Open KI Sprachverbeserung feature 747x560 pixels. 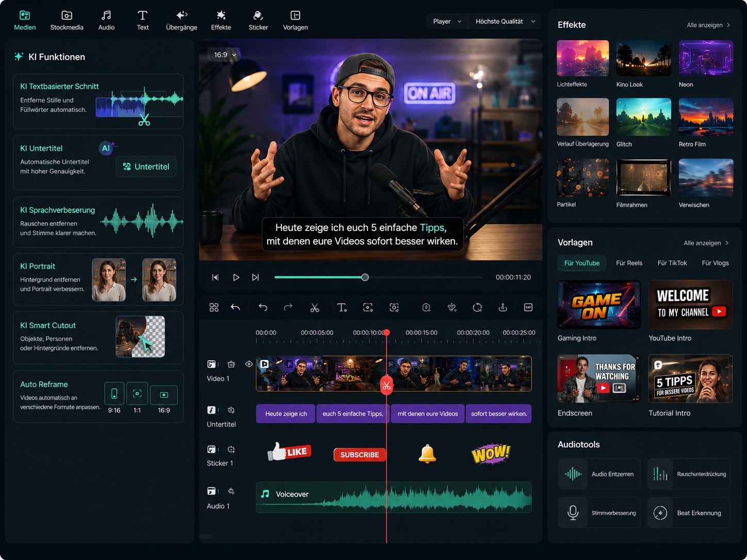click(98, 222)
